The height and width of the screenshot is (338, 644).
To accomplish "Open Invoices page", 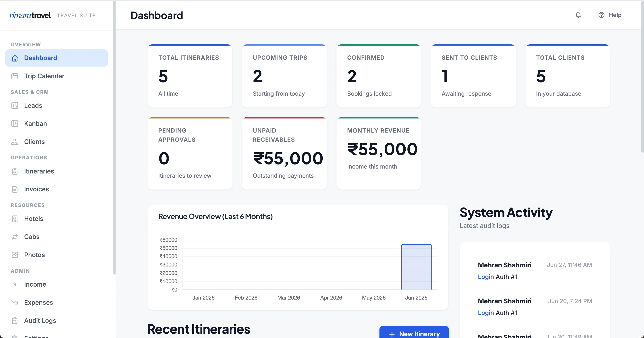I will pyautogui.click(x=57, y=189).
